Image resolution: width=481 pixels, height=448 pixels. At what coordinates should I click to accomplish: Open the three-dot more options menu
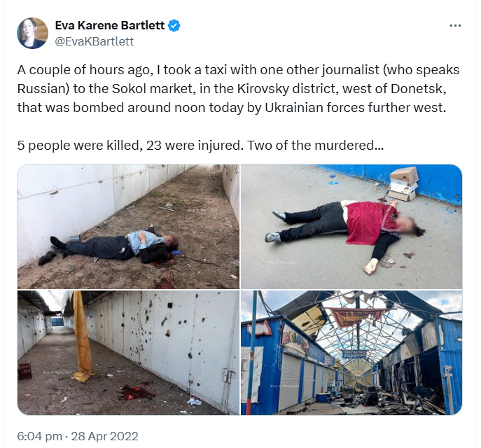(455, 26)
